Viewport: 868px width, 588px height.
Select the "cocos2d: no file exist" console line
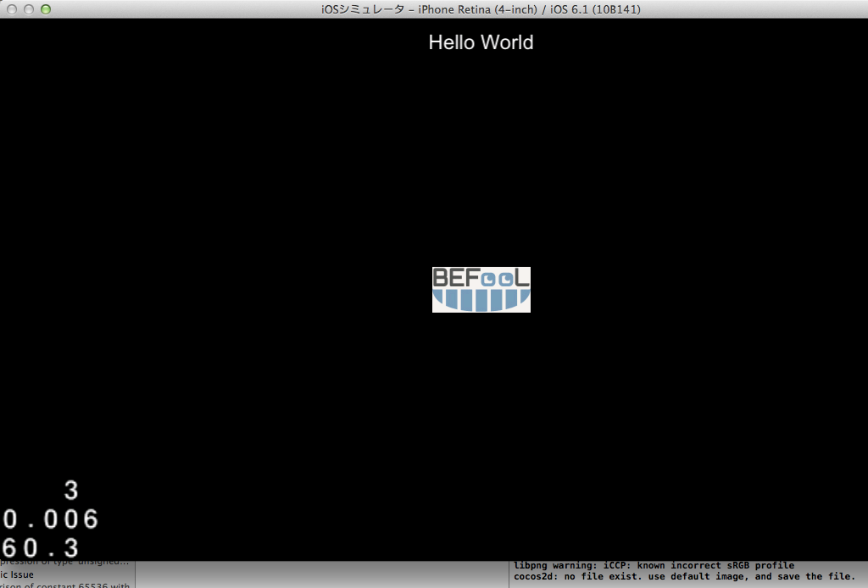(684, 576)
